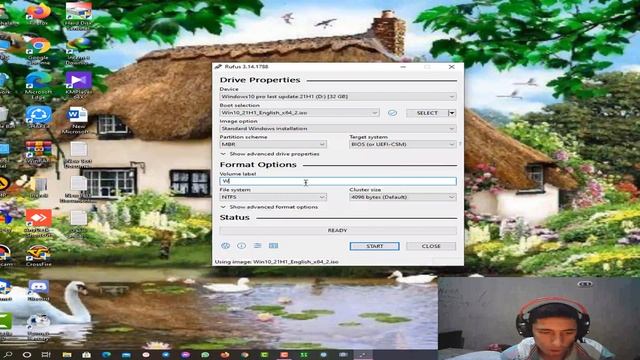Click the SELECT button

point(427,113)
